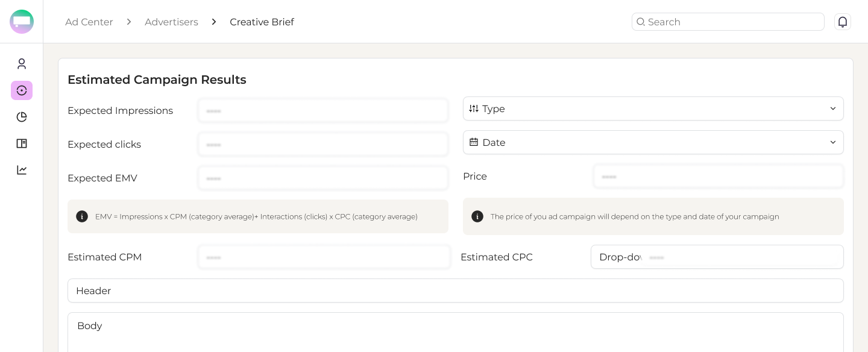Screen dimensions: 868x352
Task: Click the calendar icon in Date dropdown
Action: coord(474,142)
